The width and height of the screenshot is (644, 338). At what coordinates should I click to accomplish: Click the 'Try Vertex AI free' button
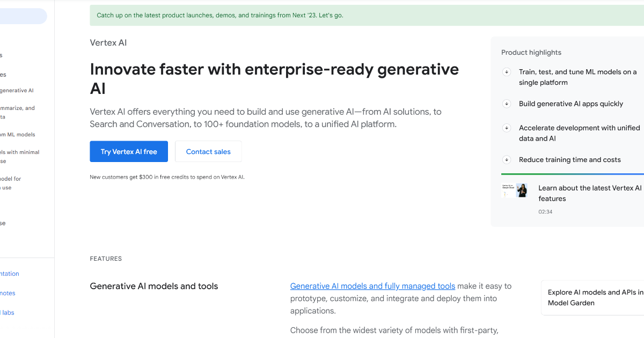[x=129, y=151]
